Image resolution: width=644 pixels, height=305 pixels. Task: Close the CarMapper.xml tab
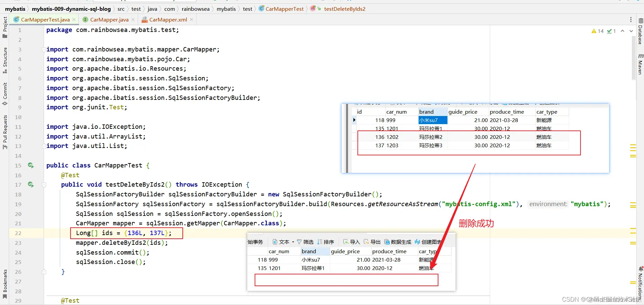pyautogui.click(x=191, y=20)
